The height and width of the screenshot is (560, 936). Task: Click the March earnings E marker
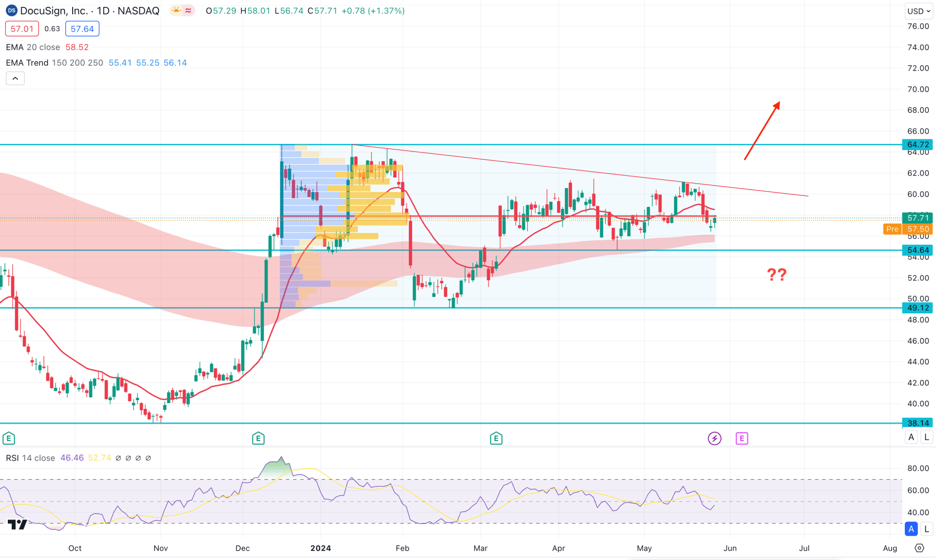(x=496, y=438)
